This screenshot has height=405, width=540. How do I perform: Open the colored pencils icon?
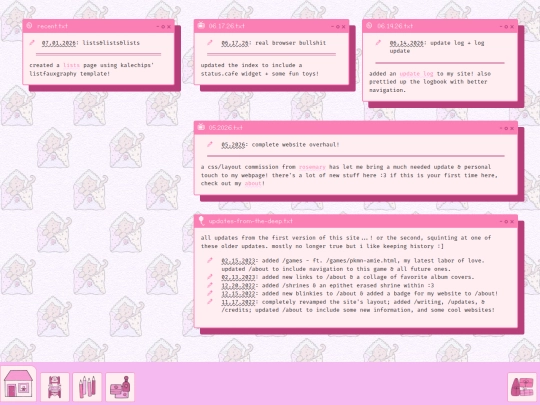(87, 387)
